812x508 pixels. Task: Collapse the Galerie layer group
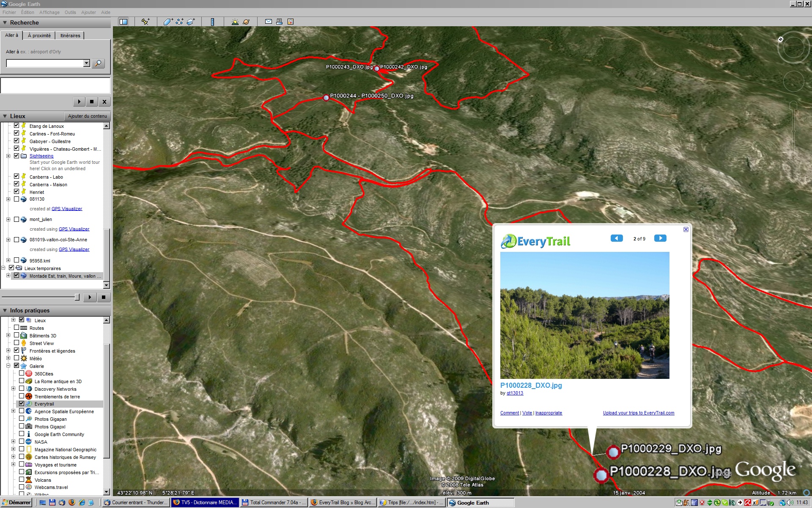(x=8, y=365)
